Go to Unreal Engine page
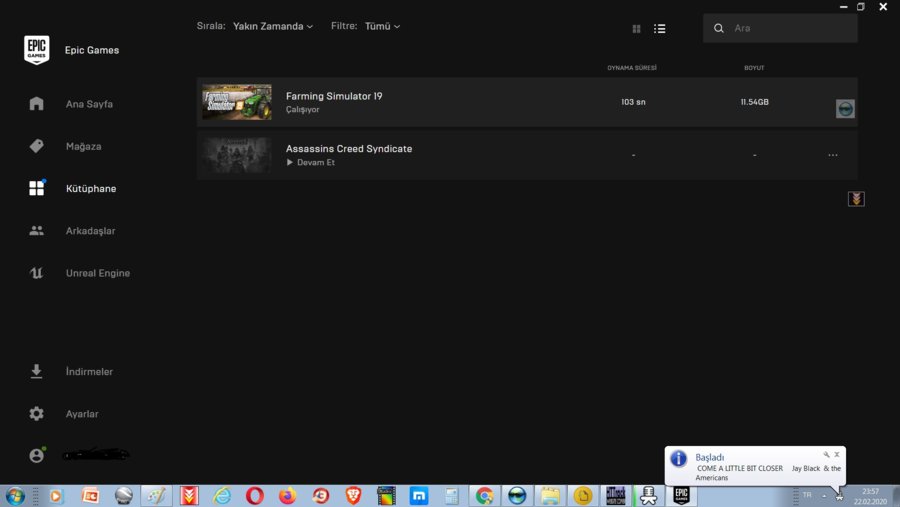Screen dimensions: 900x507 [98, 273]
